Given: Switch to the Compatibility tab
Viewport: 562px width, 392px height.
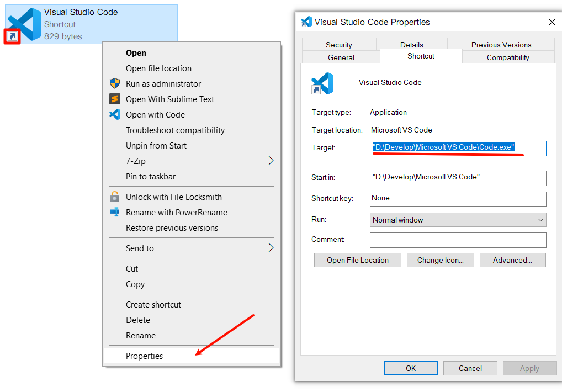Looking at the screenshot, I should click(x=508, y=57).
